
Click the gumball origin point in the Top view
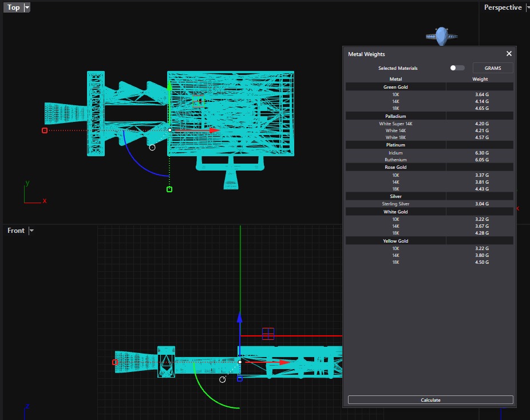point(169,130)
